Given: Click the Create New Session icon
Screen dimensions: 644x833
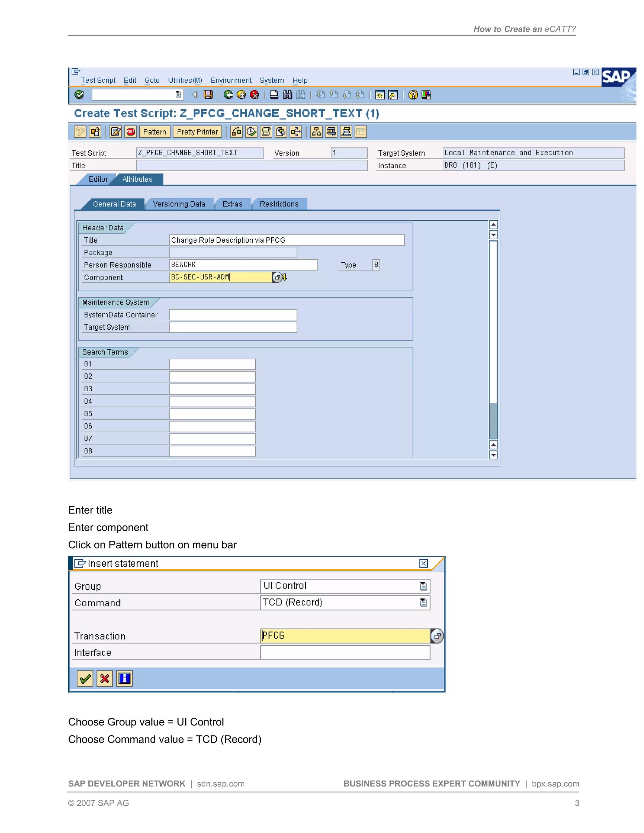Looking at the screenshot, I should pos(380,95).
